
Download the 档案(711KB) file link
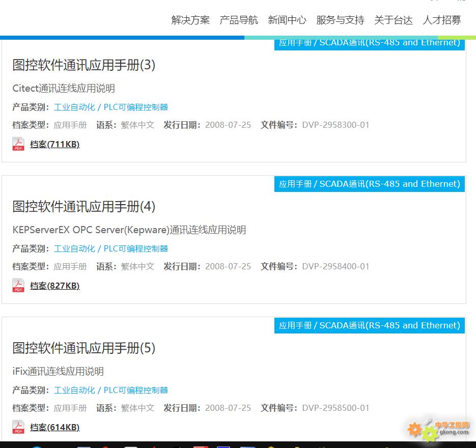55,144
